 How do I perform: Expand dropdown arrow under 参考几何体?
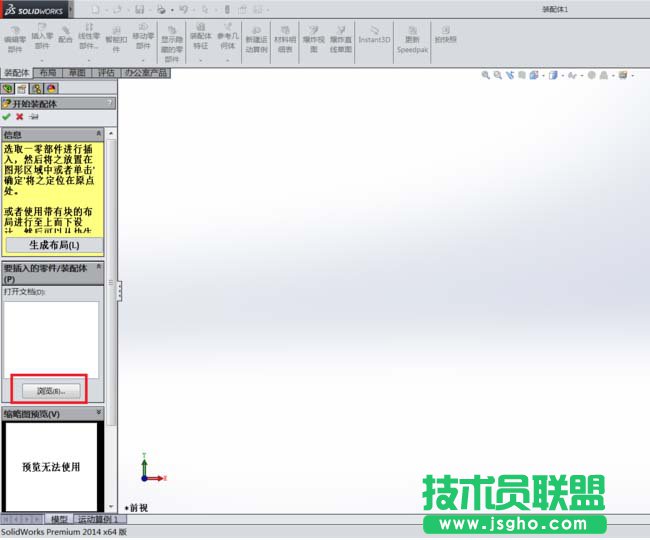[x=228, y=61]
